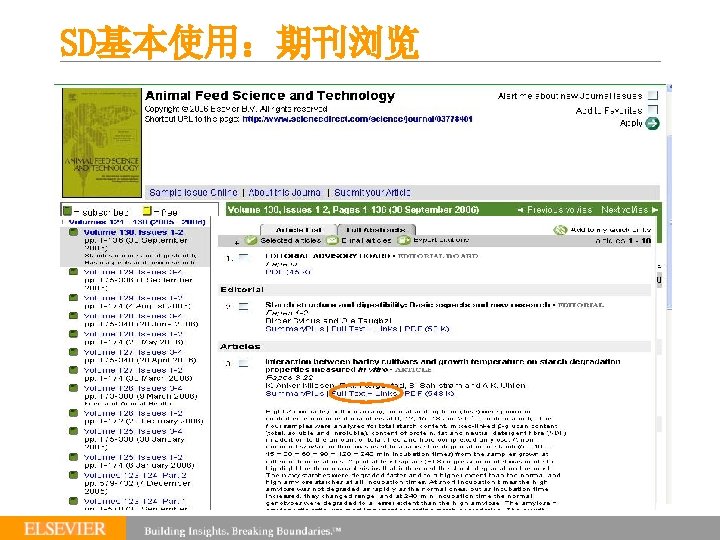This screenshot has height=540, width=720.
Task: Open Volume 130, Issues 1-2 in sidebar
Action: (134, 232)
